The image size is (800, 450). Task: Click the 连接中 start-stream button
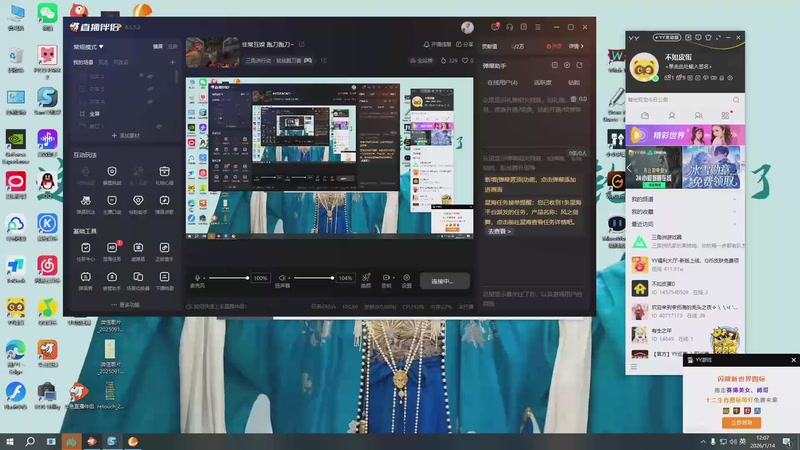pos(443,281)
